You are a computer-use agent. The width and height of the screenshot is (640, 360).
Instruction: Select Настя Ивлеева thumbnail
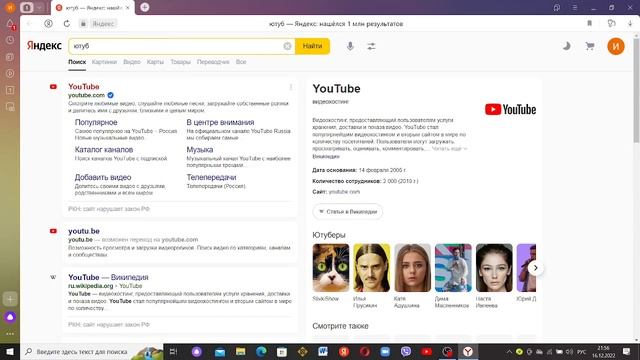pyautogui.click(x=494, y=268)
